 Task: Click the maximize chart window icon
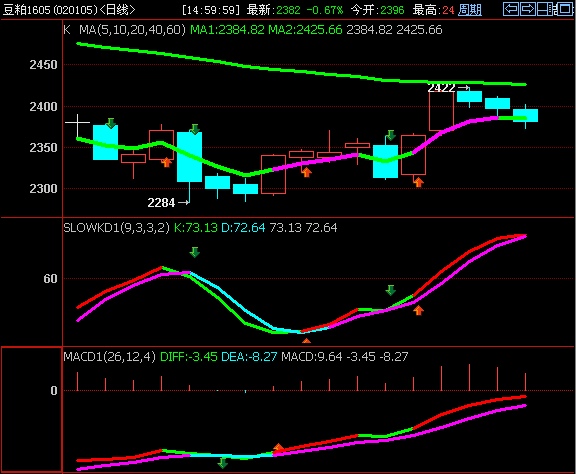click(x=564, y=9)
